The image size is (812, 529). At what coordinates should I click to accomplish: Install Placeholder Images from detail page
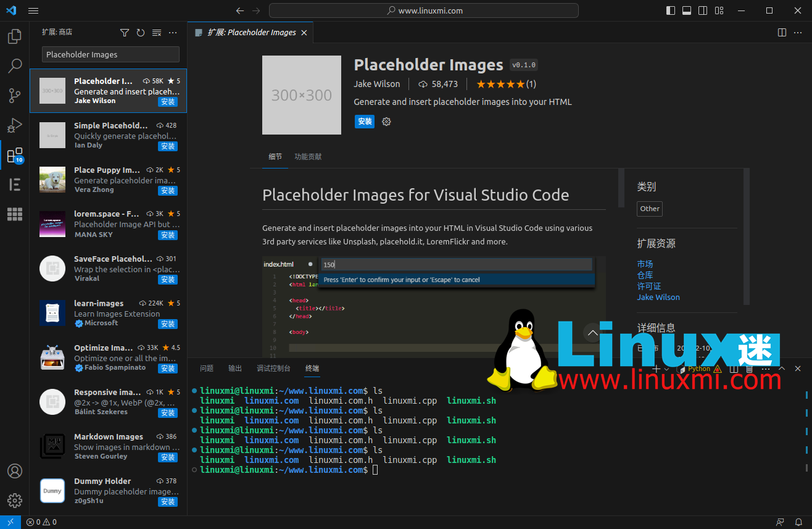point(365,122)
